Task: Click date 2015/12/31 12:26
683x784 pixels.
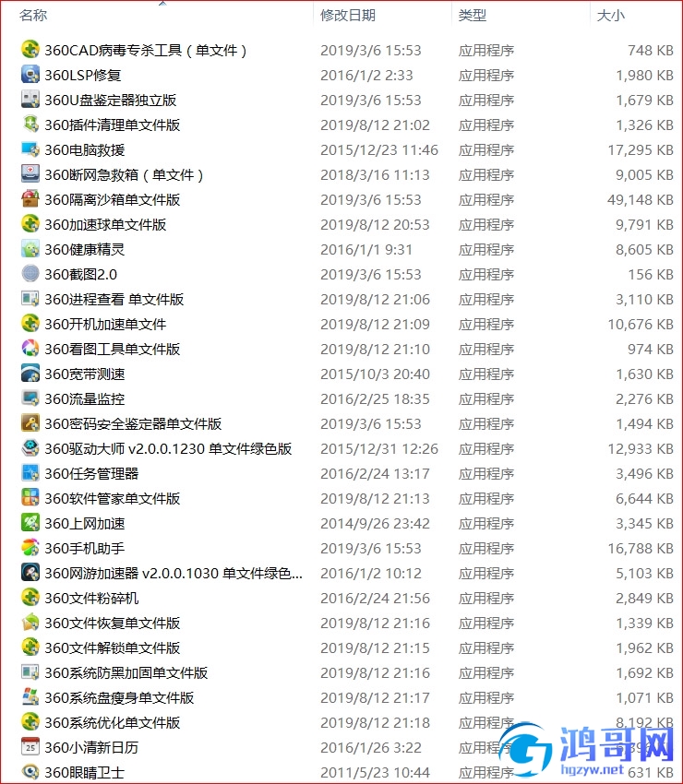Action: pyautogui.click(x=379, y=449)
